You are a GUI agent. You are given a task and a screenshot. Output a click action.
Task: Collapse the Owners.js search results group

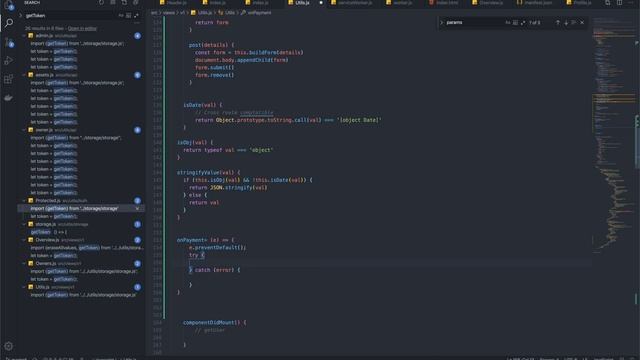pyautogui.click(x=24, y=264)
